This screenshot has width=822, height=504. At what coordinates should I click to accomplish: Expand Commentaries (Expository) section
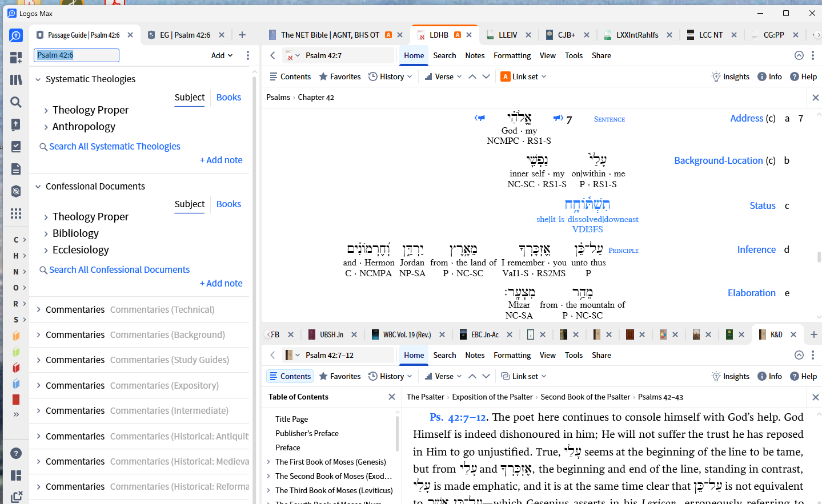(38, 386)
